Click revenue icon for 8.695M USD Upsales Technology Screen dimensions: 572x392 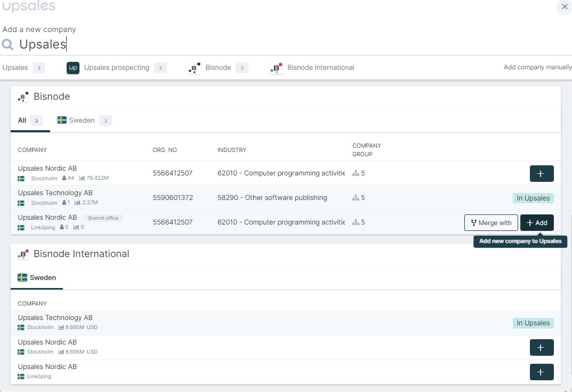point(61,327)
